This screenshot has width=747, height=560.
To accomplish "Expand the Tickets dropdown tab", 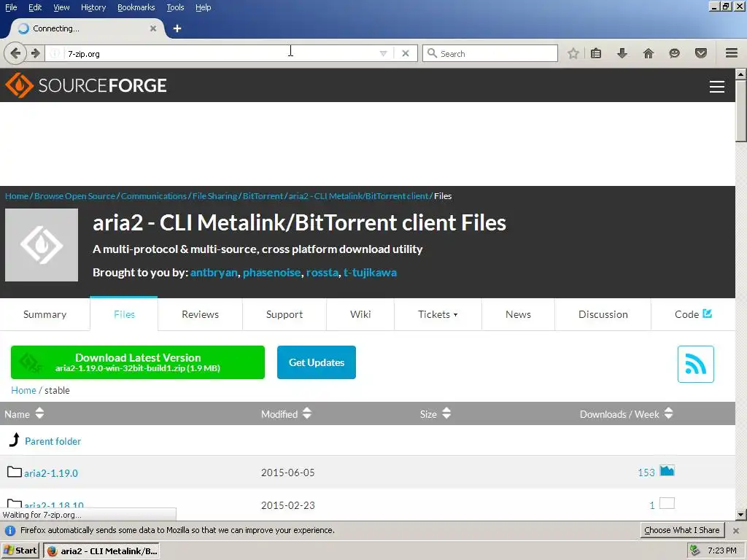I will (x=438, y=314).
